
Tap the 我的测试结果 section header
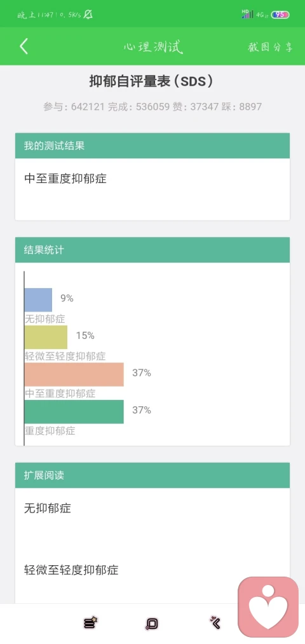pos(152,146)
